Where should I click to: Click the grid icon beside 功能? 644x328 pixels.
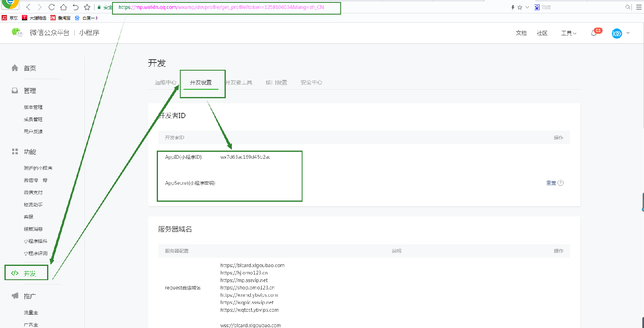pos(15,151)
